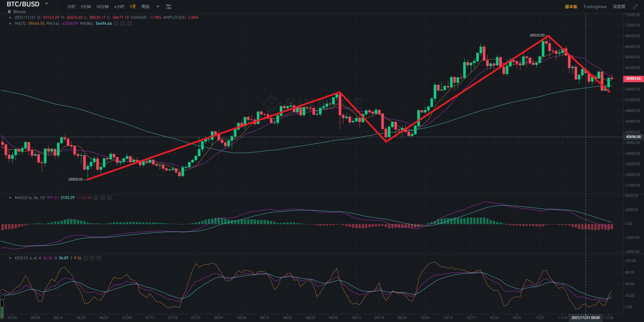Switch to the TradingView chart tab
The image size is (644, 322).
click(x=595, y=7)
